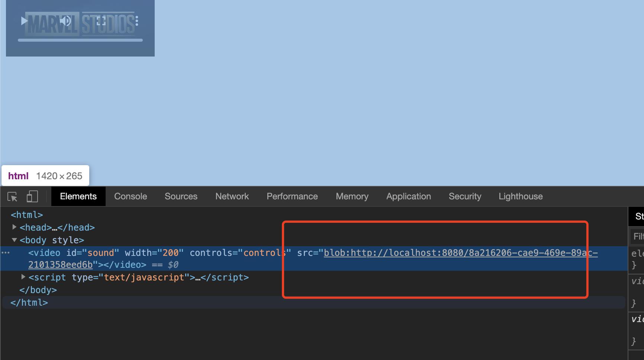Open the Network tab
644x360 pixels.
(x=232, y=196)
